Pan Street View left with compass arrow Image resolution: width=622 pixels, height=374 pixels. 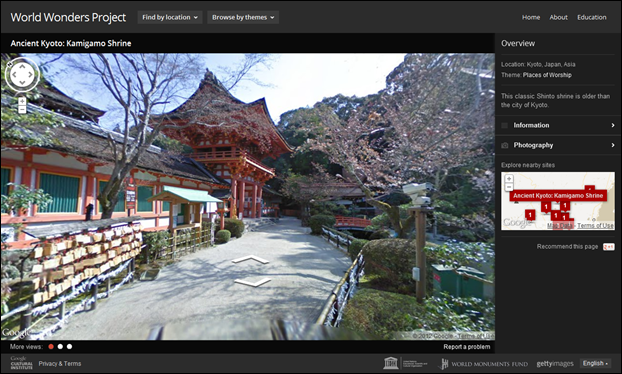click(x=14, y=74)
